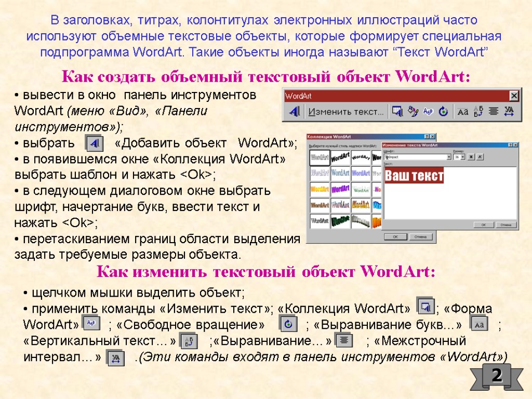The height and width of the screenshot is (399, 532).
Task: Click the Format WordArt paint-bucket toolbar icon
Action: (x=413, y=111)
